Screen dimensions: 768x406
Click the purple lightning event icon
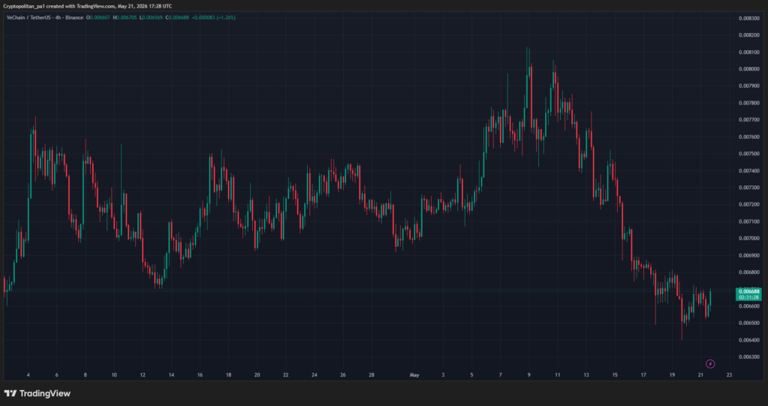tap(710, 363)
